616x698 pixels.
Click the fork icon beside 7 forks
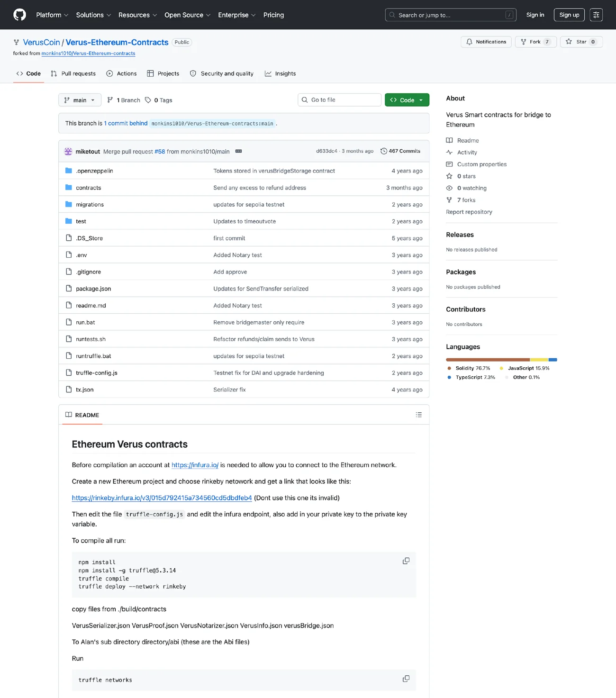coord(449,200)
